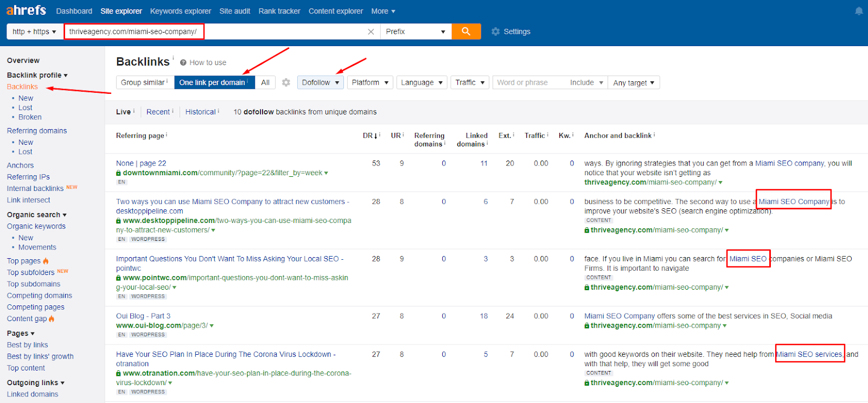The width and height of the screenshot is (868, 403).
Task: Show info tooltip for Ext. column
Action: tap(513, 135)
